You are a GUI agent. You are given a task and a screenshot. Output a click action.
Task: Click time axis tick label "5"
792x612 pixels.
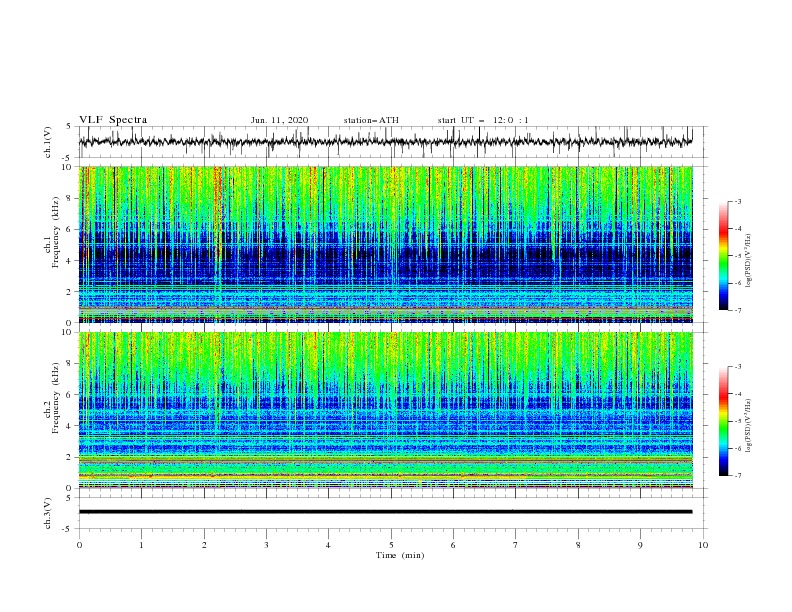[391, 545]
